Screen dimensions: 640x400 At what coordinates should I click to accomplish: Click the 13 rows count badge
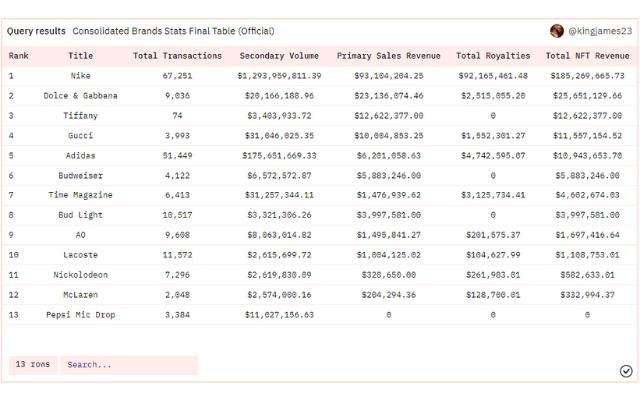32,365
